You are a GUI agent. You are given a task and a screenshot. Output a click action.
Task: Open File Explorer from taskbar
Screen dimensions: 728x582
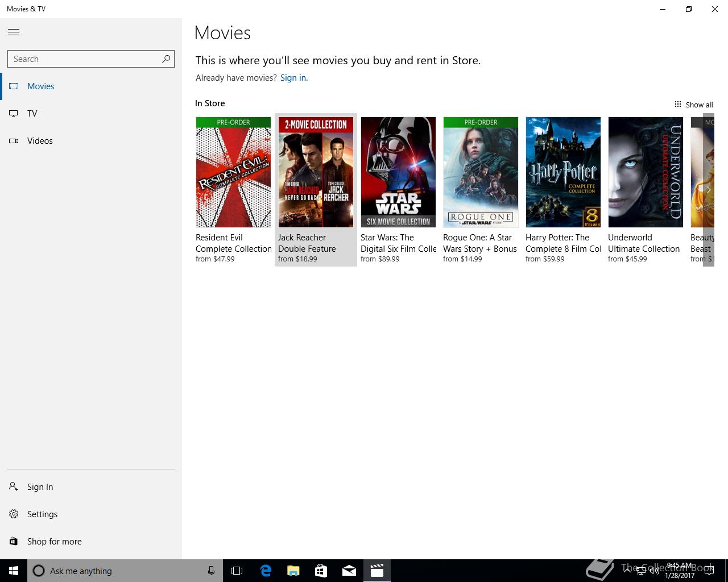293,571
